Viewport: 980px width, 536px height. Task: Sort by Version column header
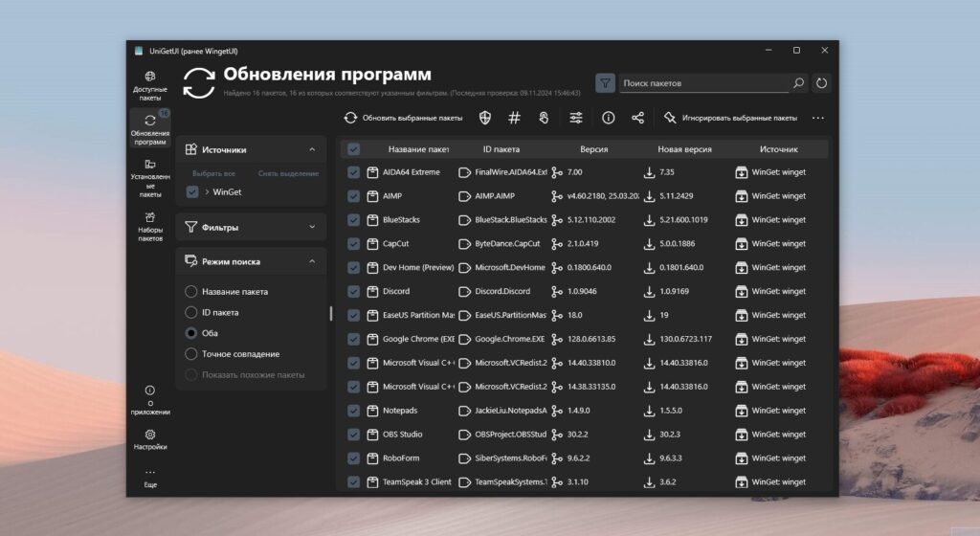point(593,149)
